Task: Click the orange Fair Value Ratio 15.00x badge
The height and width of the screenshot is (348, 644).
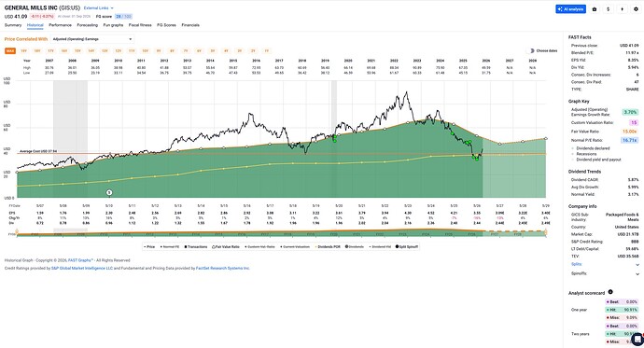Action: point(630,132)
